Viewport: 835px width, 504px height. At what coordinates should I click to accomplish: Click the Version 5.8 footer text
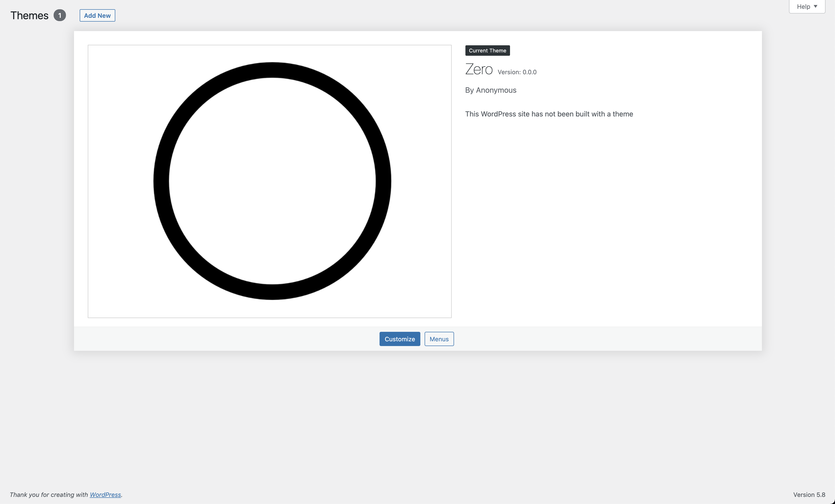[809, 495]
